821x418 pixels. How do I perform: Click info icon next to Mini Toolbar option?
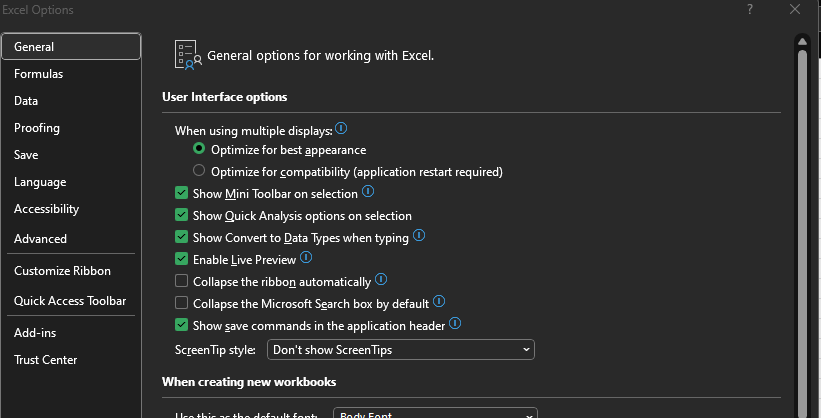point(367,192)
